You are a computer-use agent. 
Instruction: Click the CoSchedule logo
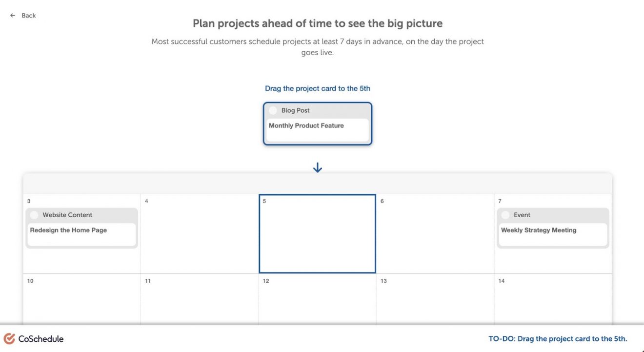coord(34,338)
